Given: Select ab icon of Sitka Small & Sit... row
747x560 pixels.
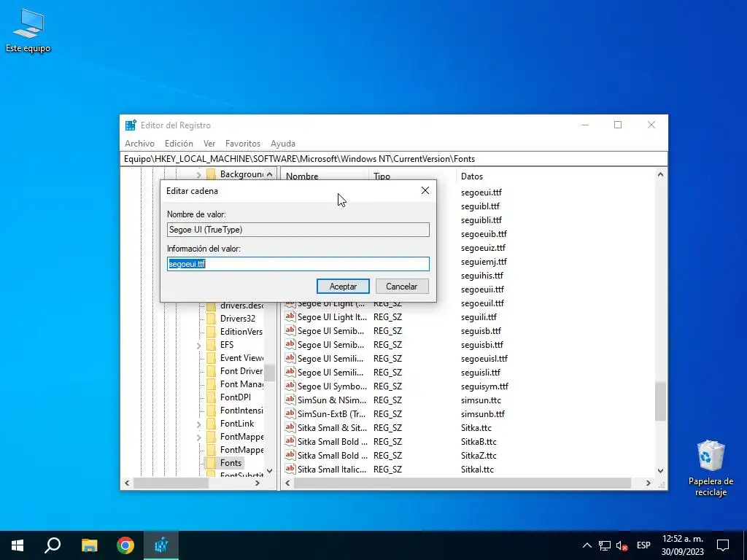Looking at the screenshot, I should 290,427.
